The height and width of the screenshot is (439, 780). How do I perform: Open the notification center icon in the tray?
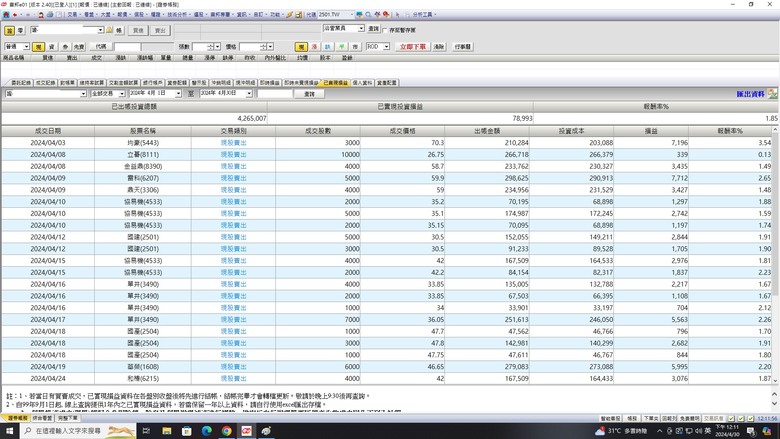tap(751, 431)
